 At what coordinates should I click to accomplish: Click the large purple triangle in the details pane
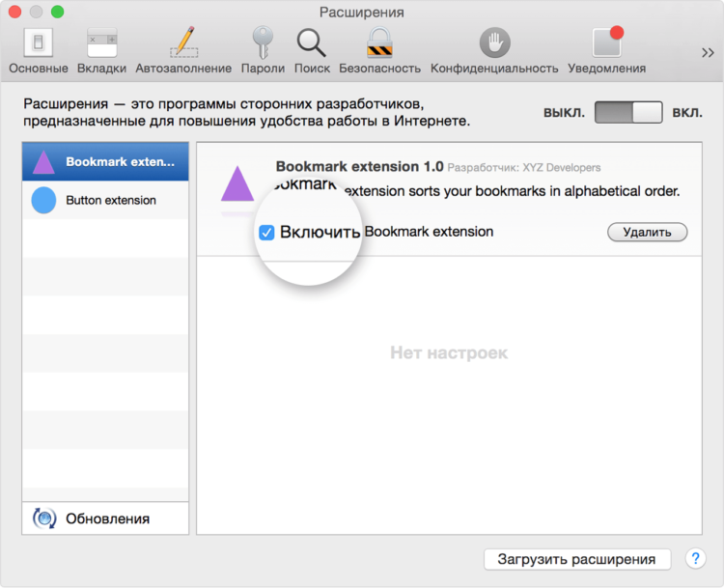click(237, 183)
